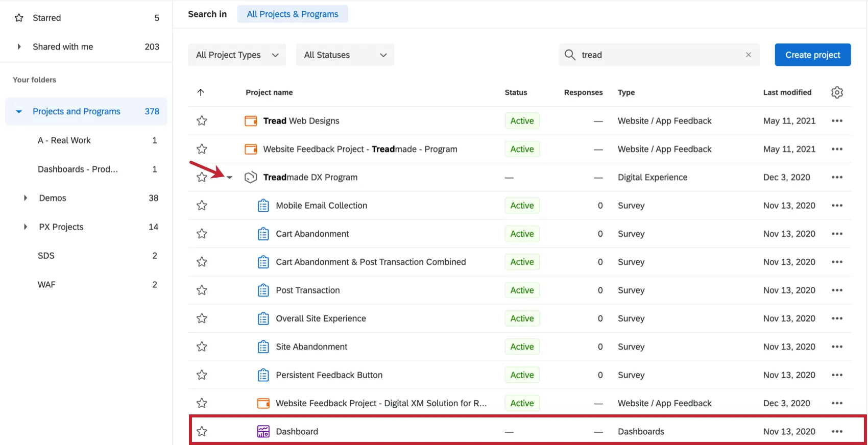Click the Tread Web Designs project icon
Viewport: 868px width, 445px height.
coord(251,121)
